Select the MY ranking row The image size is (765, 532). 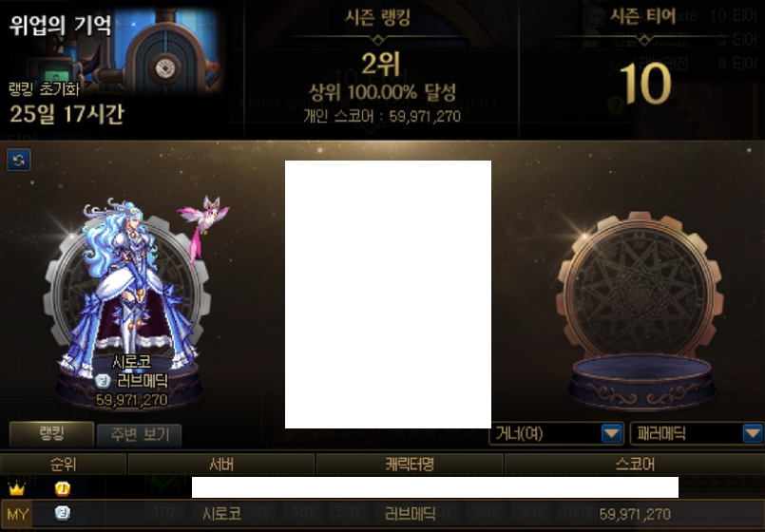[382, 513]
